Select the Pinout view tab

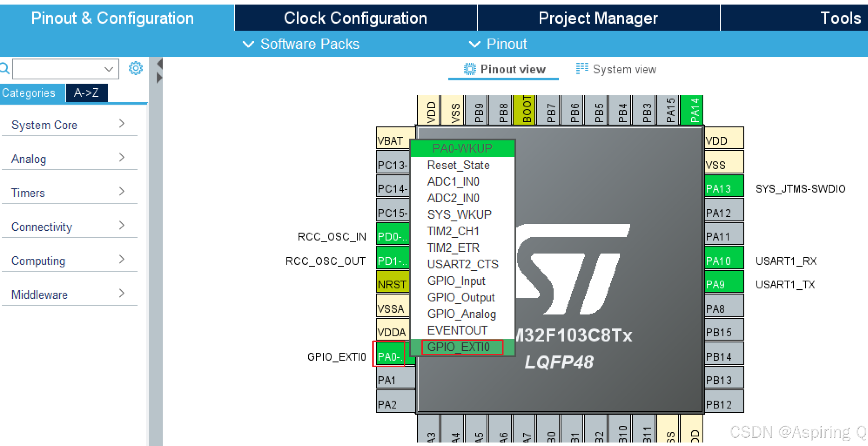tap(504, 69)
